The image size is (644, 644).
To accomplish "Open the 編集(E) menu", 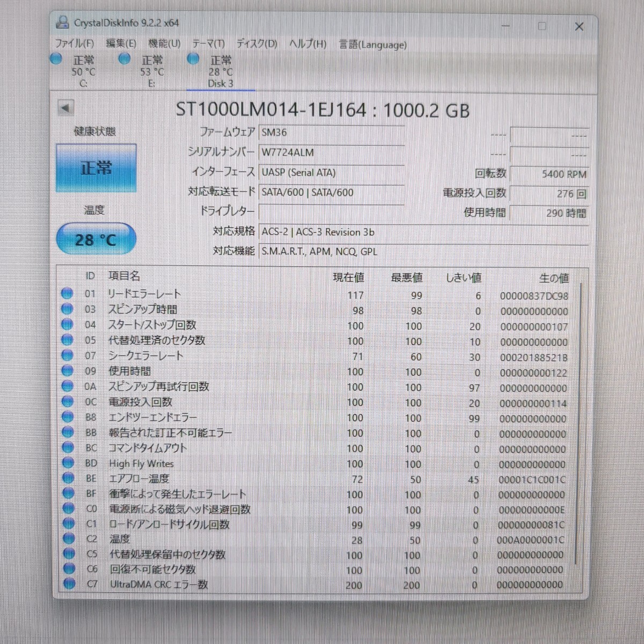I will coord(121,43).
